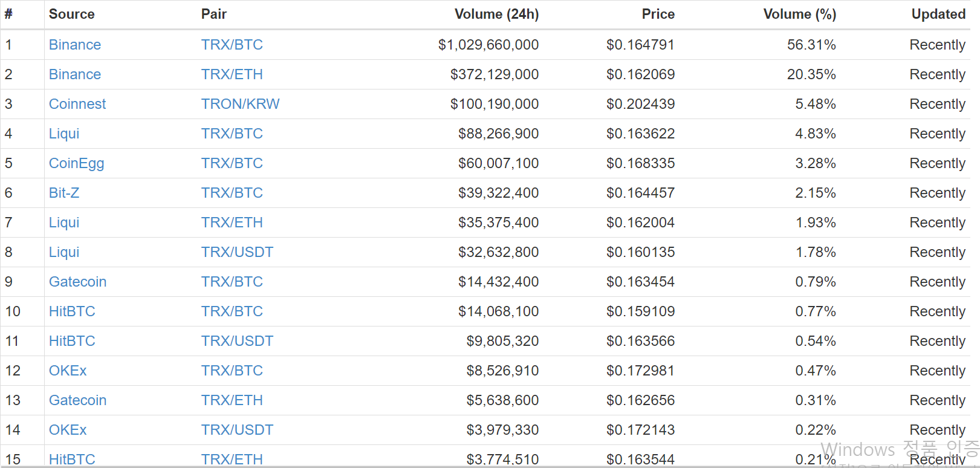Select the $0.164791 price cell
Viewport: 980px width, 468px height.
tap(641, 45)
